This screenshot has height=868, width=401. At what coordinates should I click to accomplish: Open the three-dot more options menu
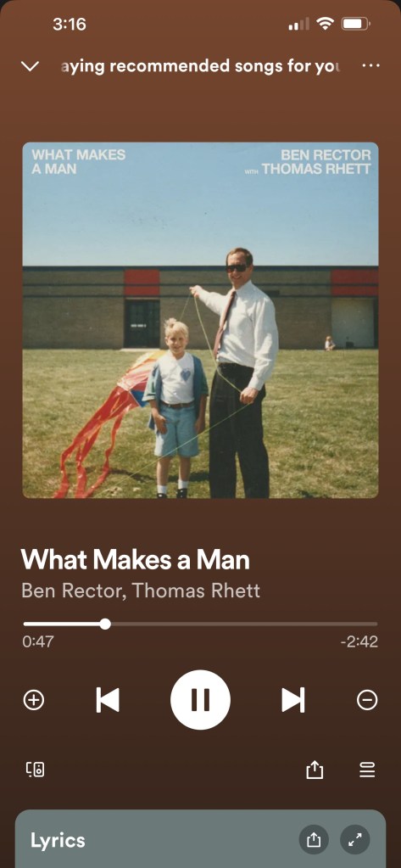click(x=370, y=66)
